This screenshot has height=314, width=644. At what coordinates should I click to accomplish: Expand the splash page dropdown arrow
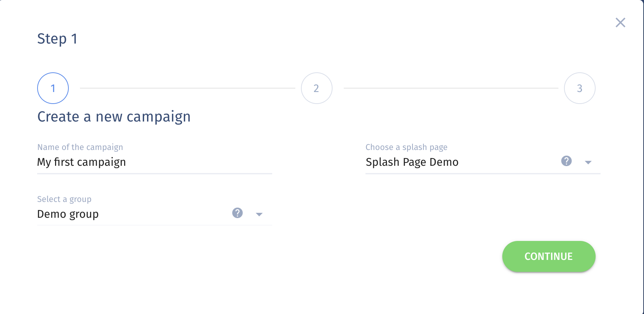point(588,162)
